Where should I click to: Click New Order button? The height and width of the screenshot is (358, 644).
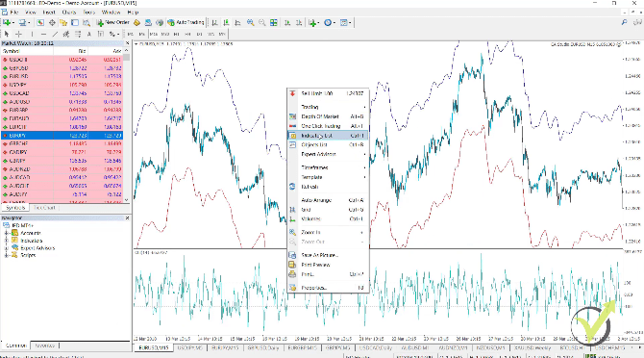[x=113, y=22]
